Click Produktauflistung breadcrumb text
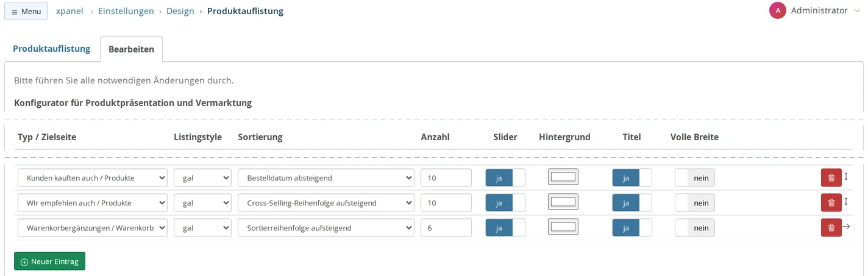868x276 pixels. point(245,11)
